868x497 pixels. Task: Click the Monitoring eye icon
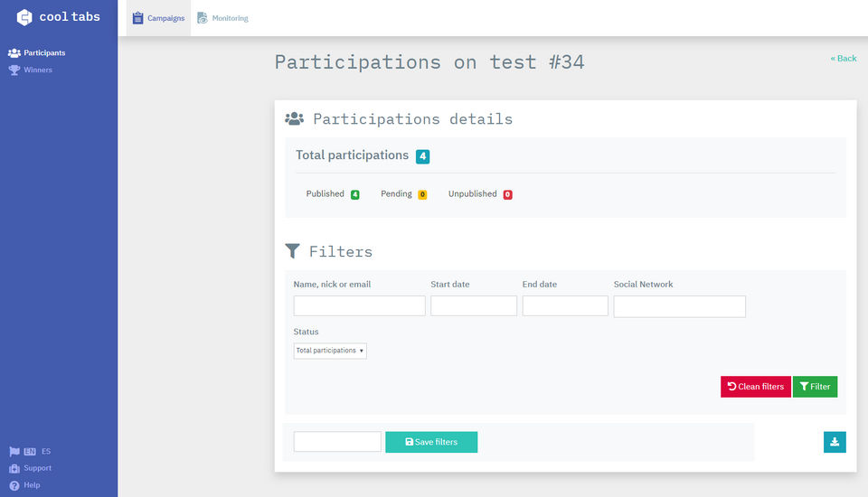point(203,18)
